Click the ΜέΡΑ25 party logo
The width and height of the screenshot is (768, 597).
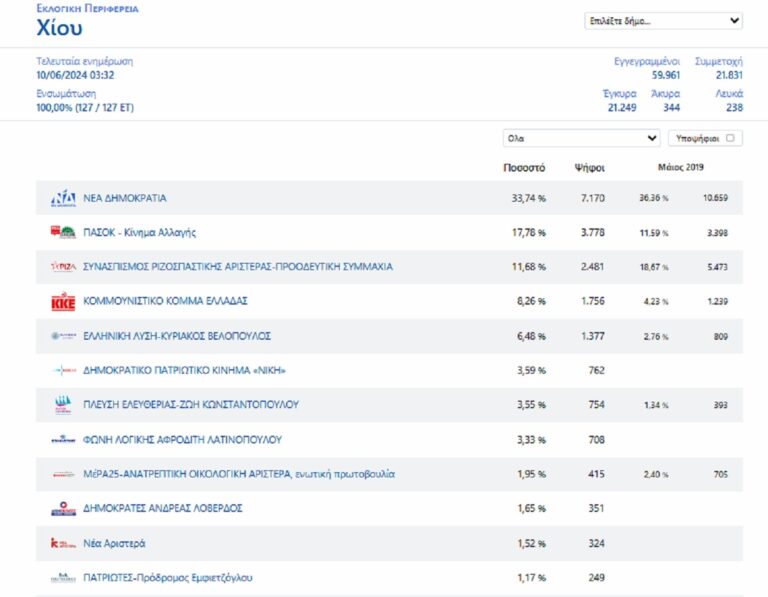[x=63, y=474]
